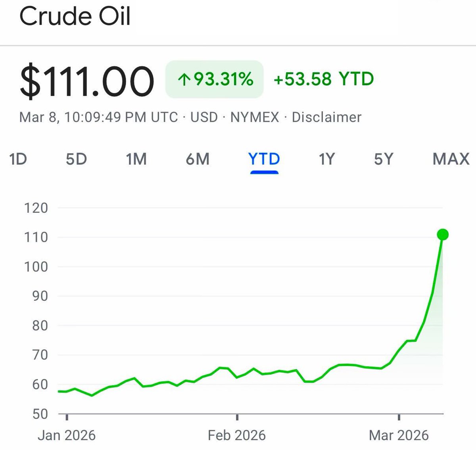This screenshot has height=450, width=476.
Task: Open the 1M chart range
Action: click(136, 159)
